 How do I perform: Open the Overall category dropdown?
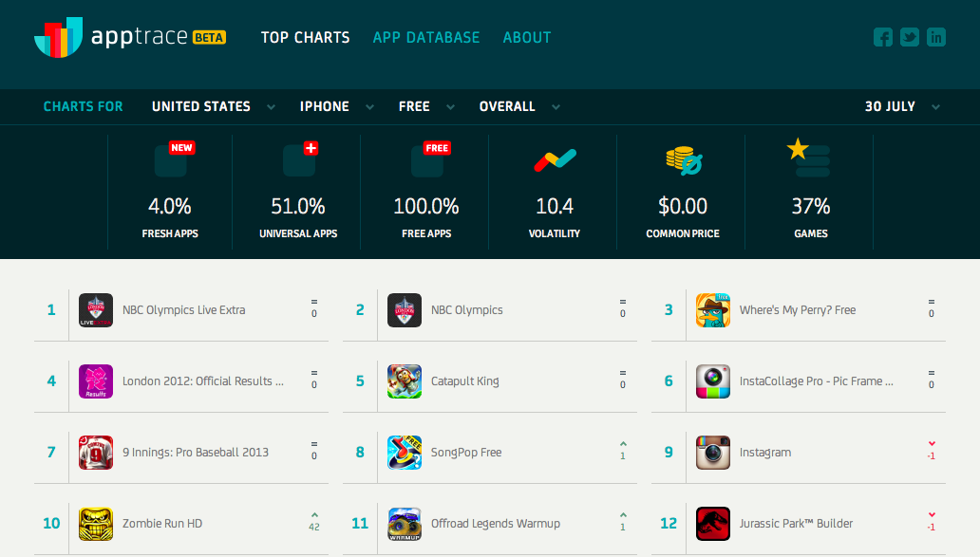pyautogui.click(x=519, y=107)
